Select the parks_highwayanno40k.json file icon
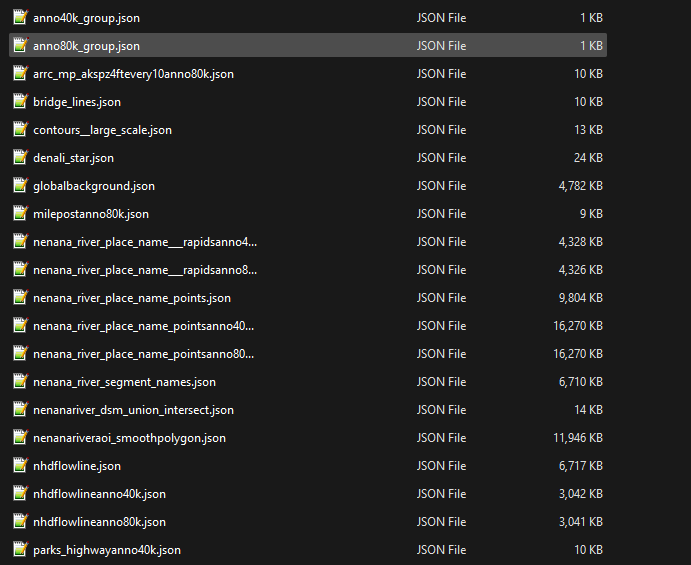691x565 pixels. (20, 550)
